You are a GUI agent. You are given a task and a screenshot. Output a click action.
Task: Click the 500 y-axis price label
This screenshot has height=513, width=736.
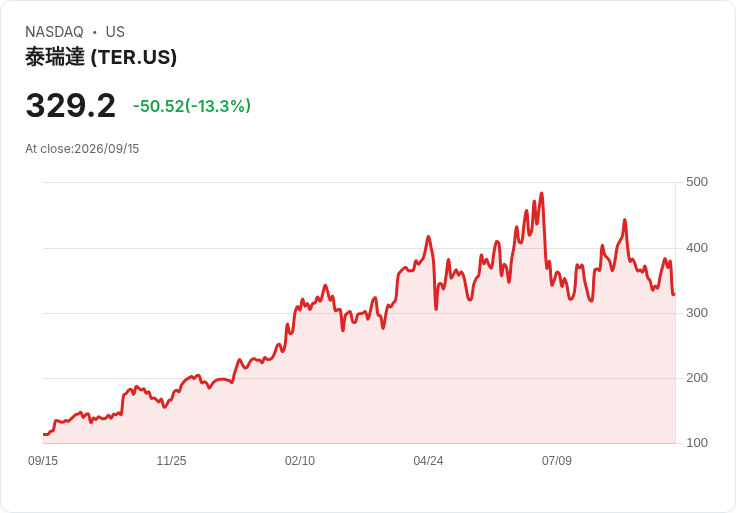coord(697,182)
